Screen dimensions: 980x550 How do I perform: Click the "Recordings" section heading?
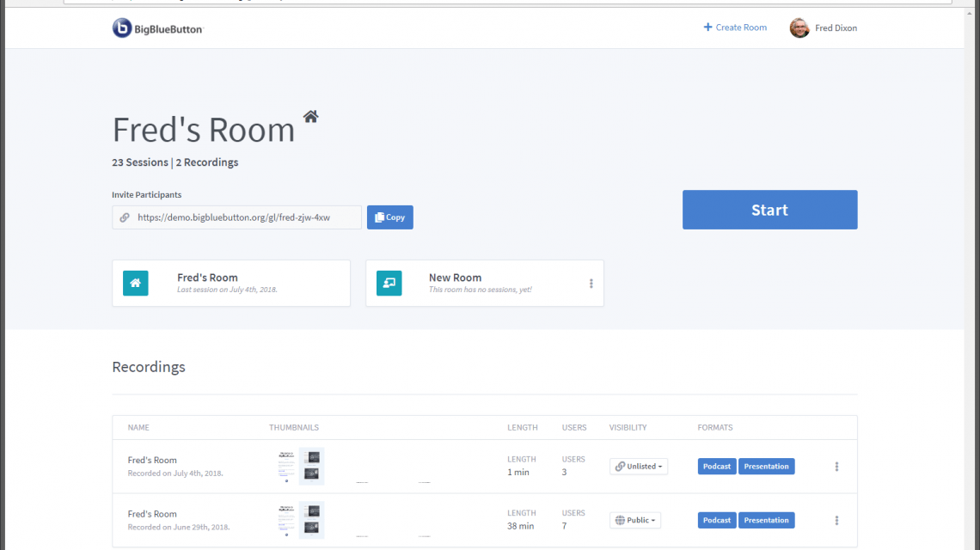(149, 367)
